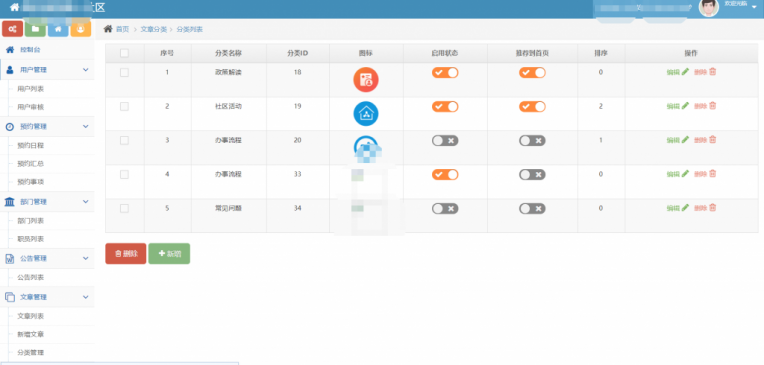Enable 推荐到首页 toggle for category ID 33
764x365 pixels.
tap(532, 174)
